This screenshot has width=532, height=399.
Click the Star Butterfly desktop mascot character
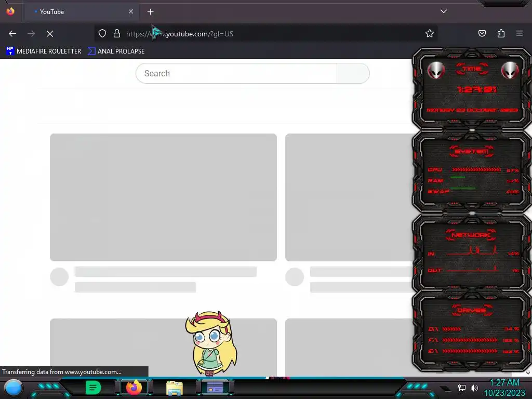pyautogui.click(x=211, y=343)
